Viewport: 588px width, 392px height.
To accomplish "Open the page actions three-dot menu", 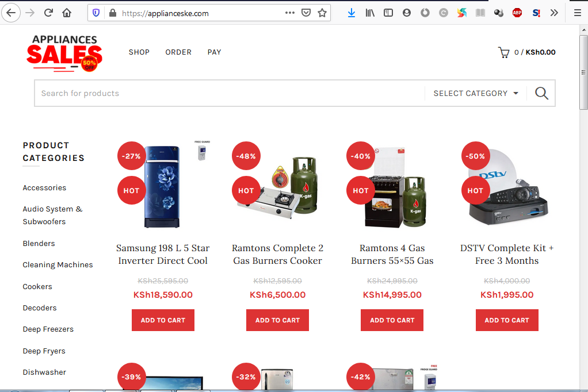I will pyautogui.click(x=290, y=13).
